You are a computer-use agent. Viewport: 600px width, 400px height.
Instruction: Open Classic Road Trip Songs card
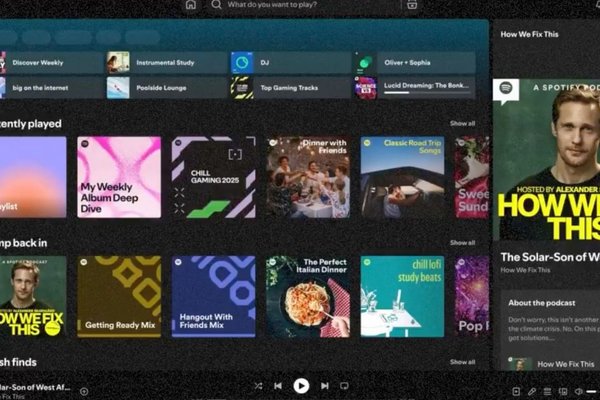pos(402,177)
